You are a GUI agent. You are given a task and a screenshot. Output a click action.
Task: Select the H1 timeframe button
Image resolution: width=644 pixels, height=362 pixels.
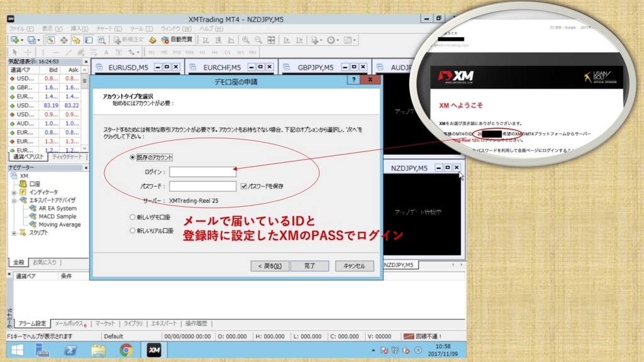[x=202, y=52]
